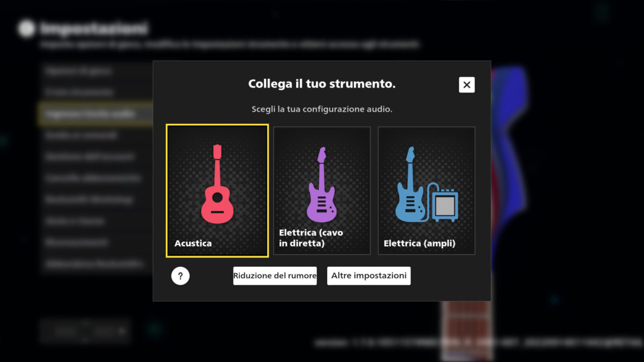Open Riconoscimenti entry

pos(97,242)
